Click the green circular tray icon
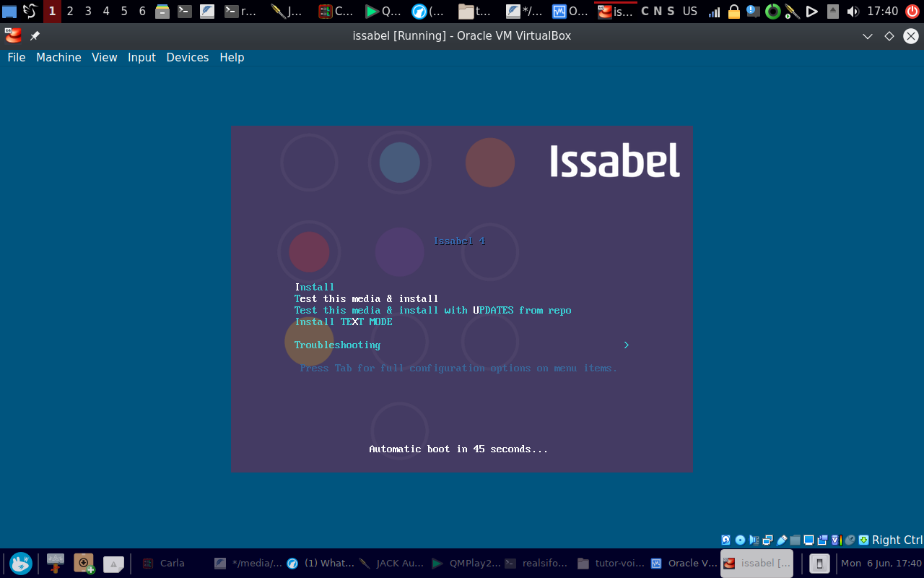The height and width of the screenshot is (578, 924). tap(773, 11)
